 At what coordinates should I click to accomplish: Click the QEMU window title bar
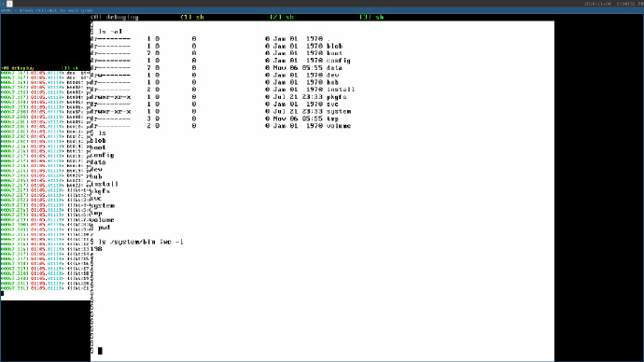(x=322, y=10)
